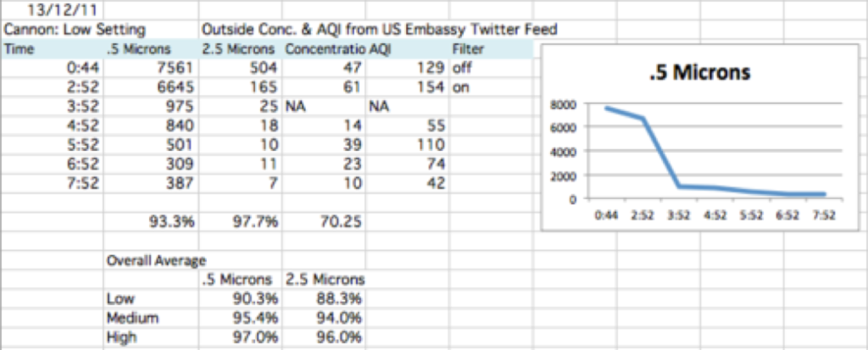Click the 'Medium' row label cell
Image resolution: width=868 pixels, height=350 pixels.
click(151, 319)
